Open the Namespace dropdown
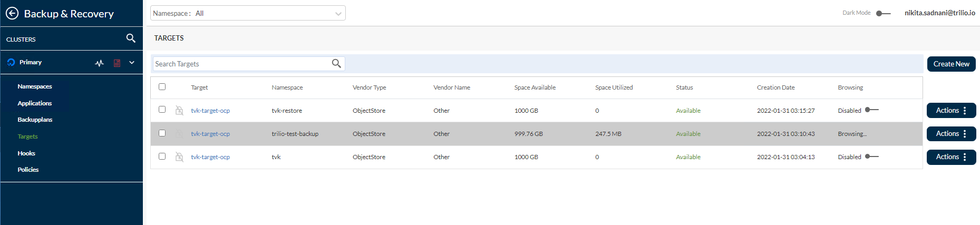 (248, 13)
